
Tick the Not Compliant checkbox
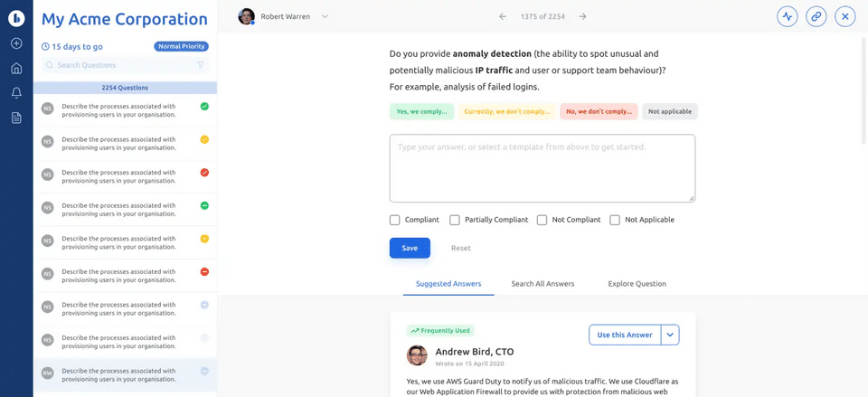coord(542,220)
